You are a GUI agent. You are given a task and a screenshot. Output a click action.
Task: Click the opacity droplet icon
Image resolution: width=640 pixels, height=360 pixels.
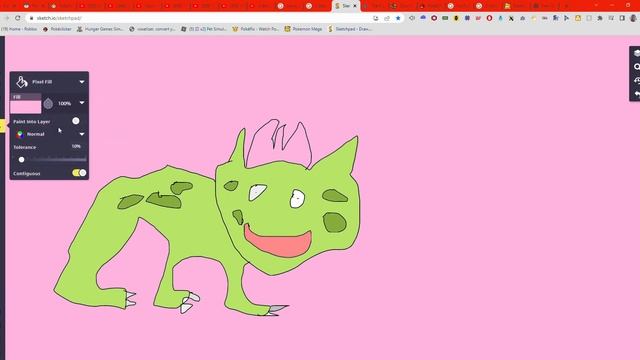[x=48, y=104]
